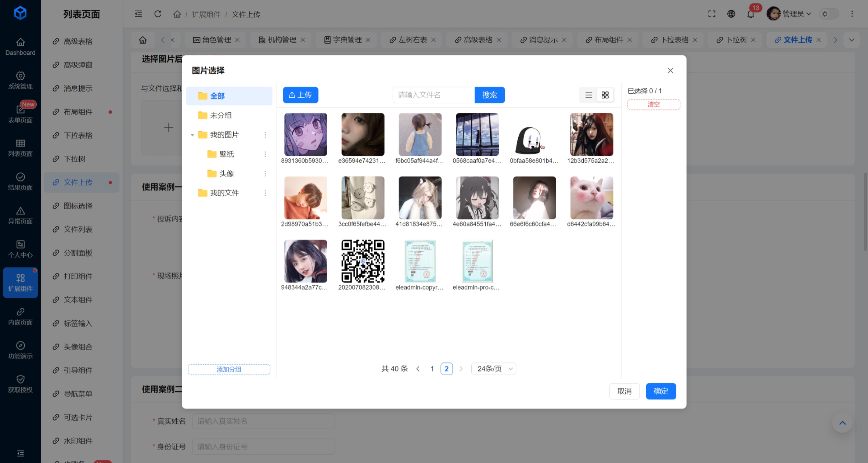Go to page 1 of images
The image size is (868, 463).
pos(432,369)
